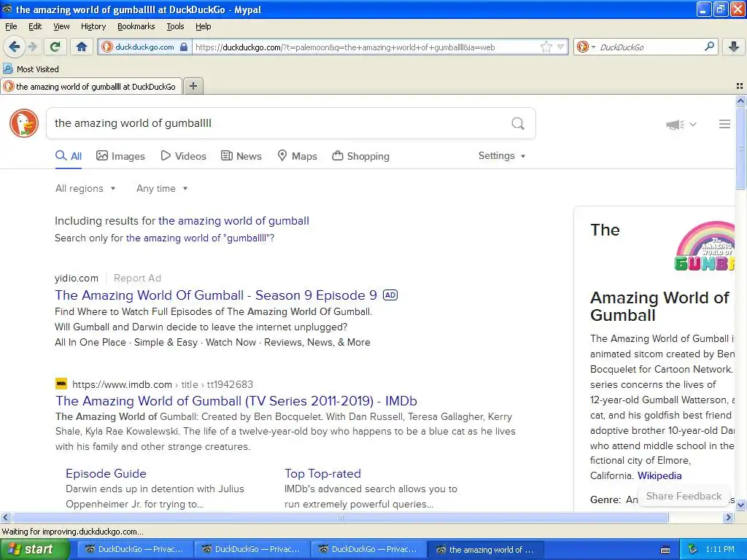This screenshot has width=747, height=560.
Task: Switch to the 'the amazing world of' taskbar window
Action: [x=484, y=550]
